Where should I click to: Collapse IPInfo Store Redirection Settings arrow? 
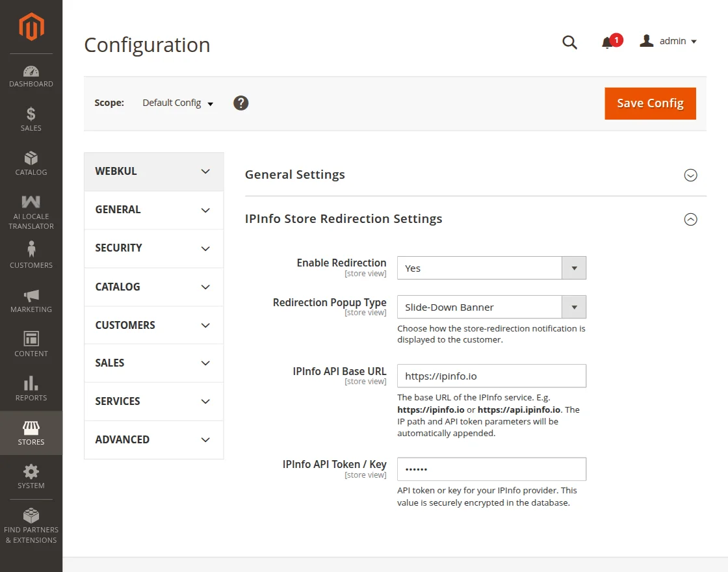pyautogui.click(x=690, y=219)
